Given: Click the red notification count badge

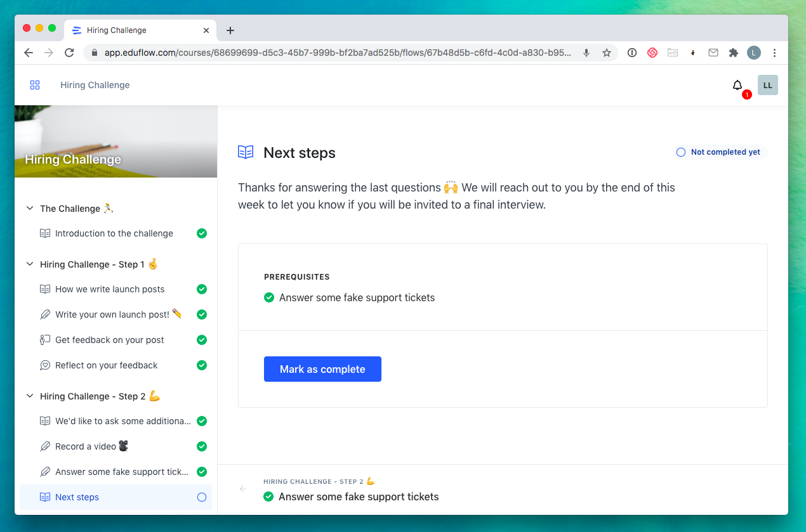Looking at the screenshot, I should 747,94.
